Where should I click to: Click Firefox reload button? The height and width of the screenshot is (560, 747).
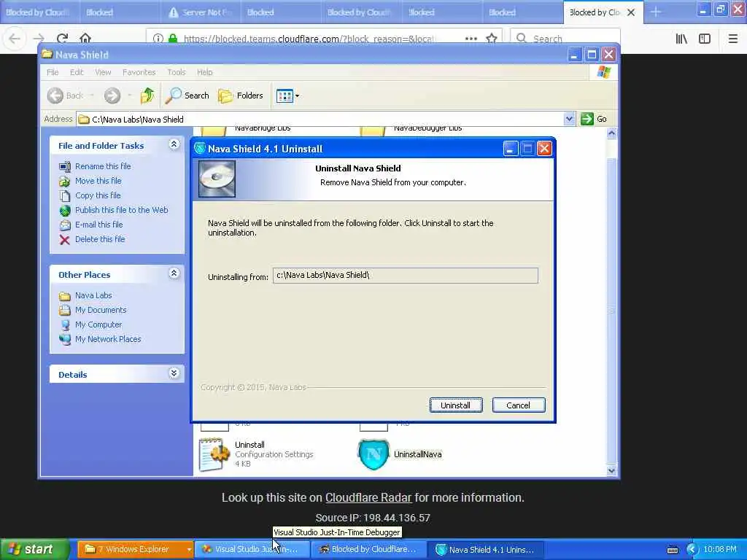[x=62, y=39]
